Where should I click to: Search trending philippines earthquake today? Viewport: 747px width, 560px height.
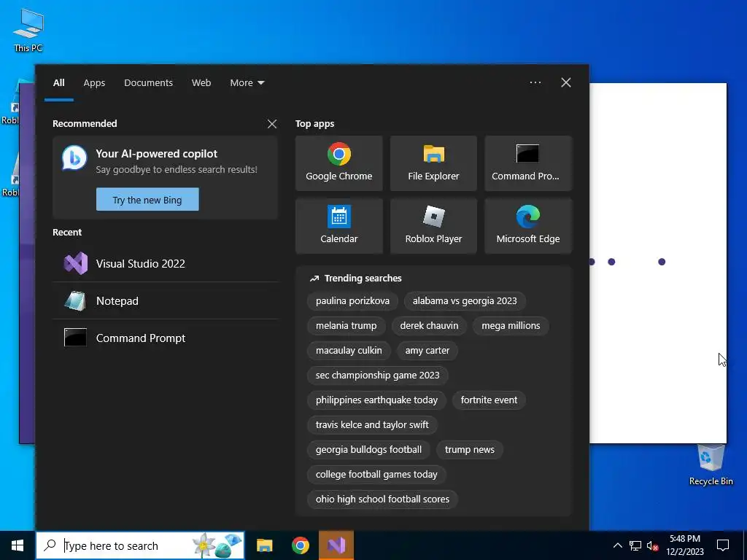point(376,400)
